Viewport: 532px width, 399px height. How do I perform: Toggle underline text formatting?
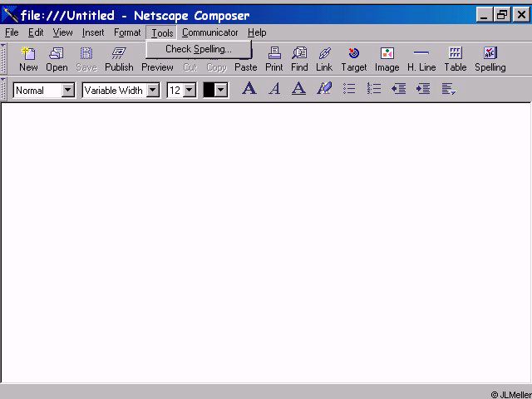tap(299, 89)
